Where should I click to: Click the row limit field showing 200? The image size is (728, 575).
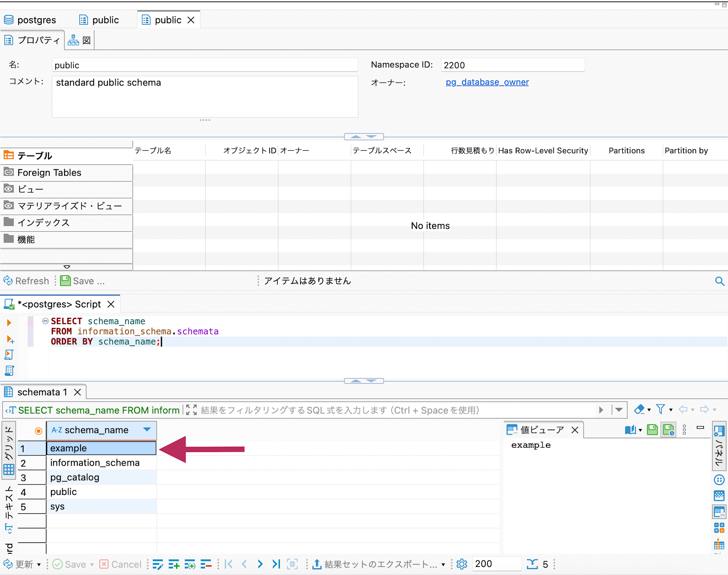pyautogui.click(x=496, y=564)
